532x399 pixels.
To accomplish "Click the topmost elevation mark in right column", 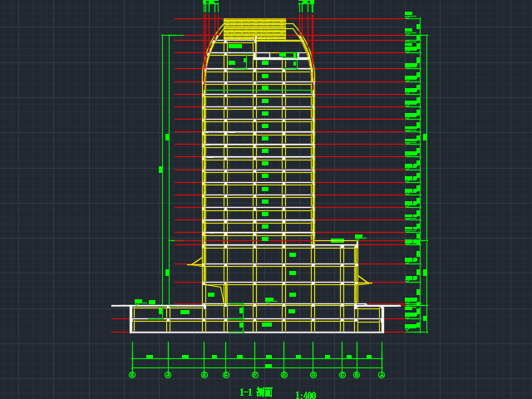I will (x=408, y=13).
